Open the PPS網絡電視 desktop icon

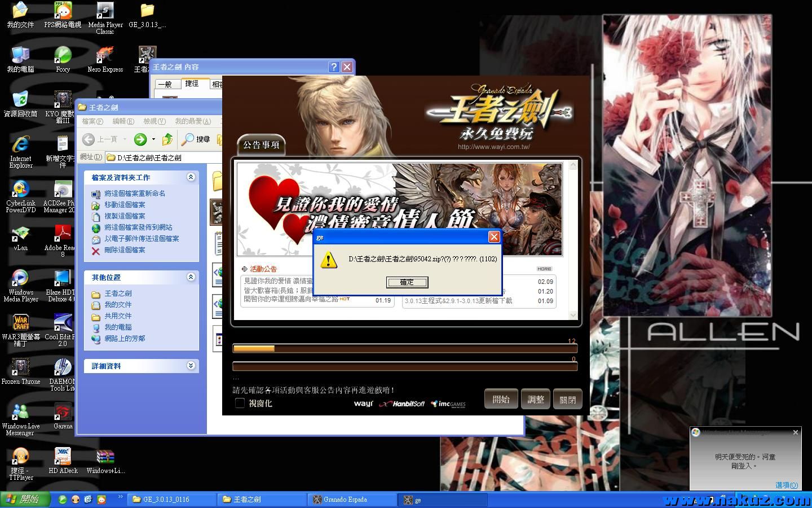tap(63, 15)
